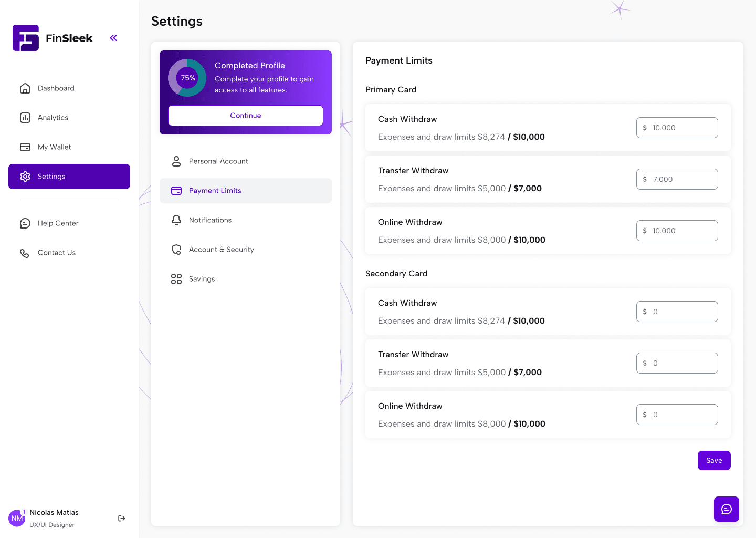
Task: Open Analytics via the chart icon
Action: pos(25,118)
